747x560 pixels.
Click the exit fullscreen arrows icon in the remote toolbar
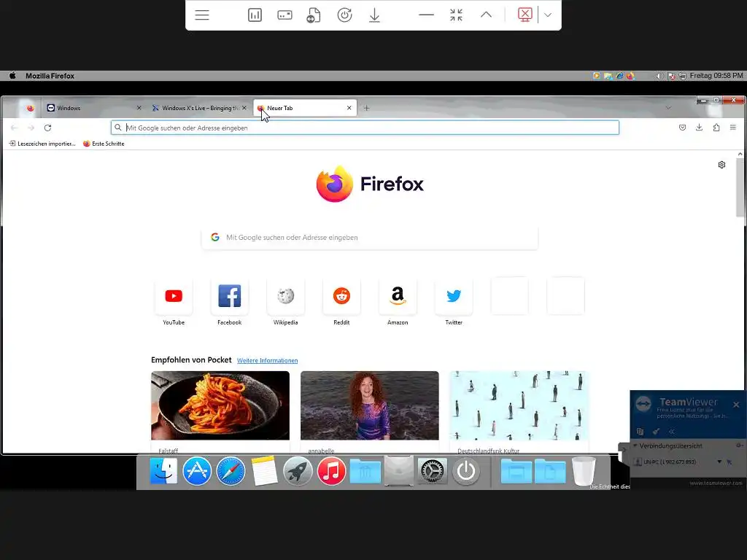(x=456, y=15)
